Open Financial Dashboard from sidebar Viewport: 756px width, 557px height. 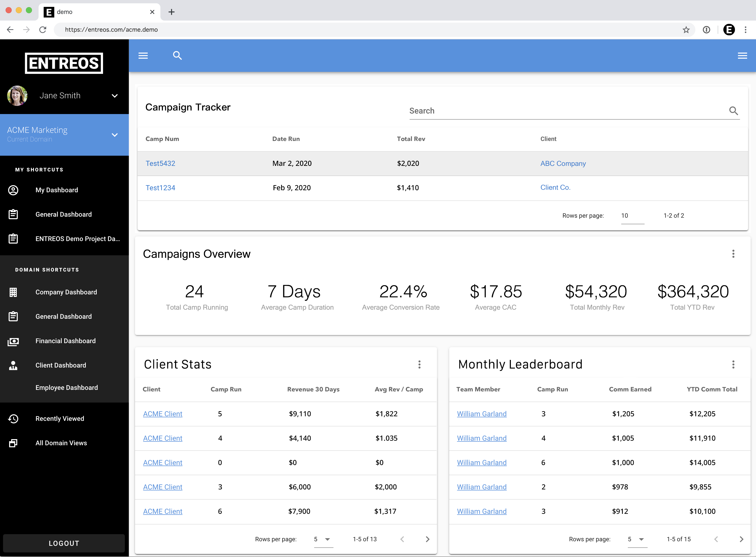65,341
